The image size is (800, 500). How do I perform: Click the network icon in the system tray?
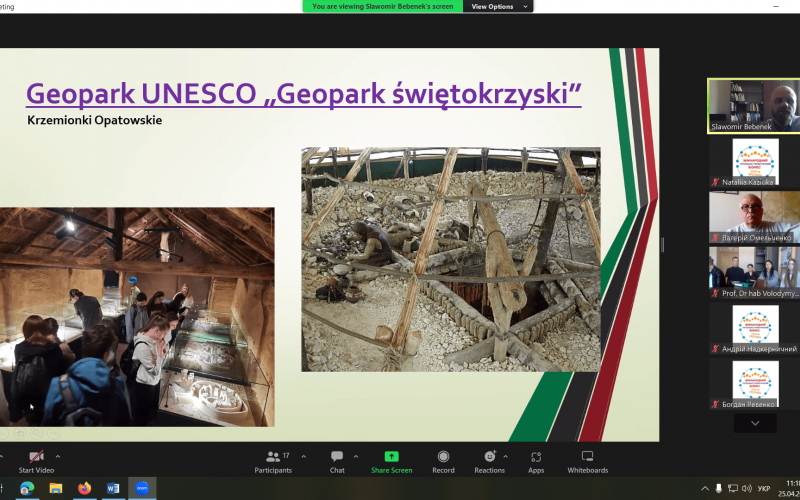pyautogui.click(x=733, y=489)
